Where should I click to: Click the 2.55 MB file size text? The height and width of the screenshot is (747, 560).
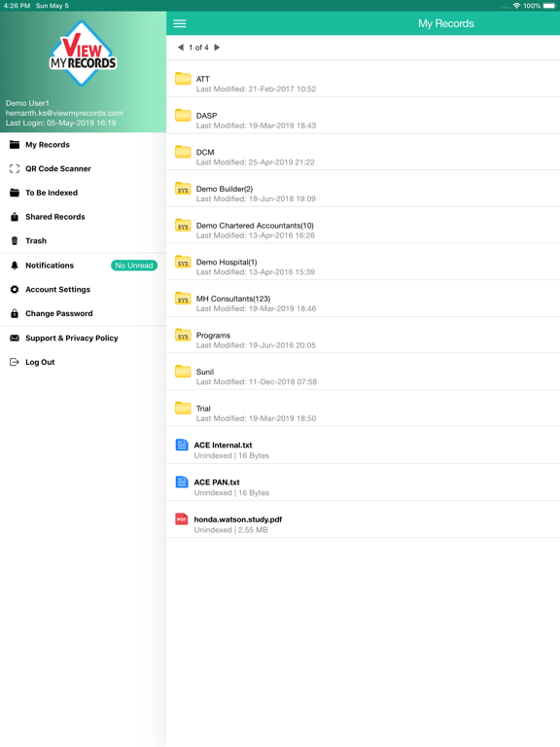coord(253,530)
